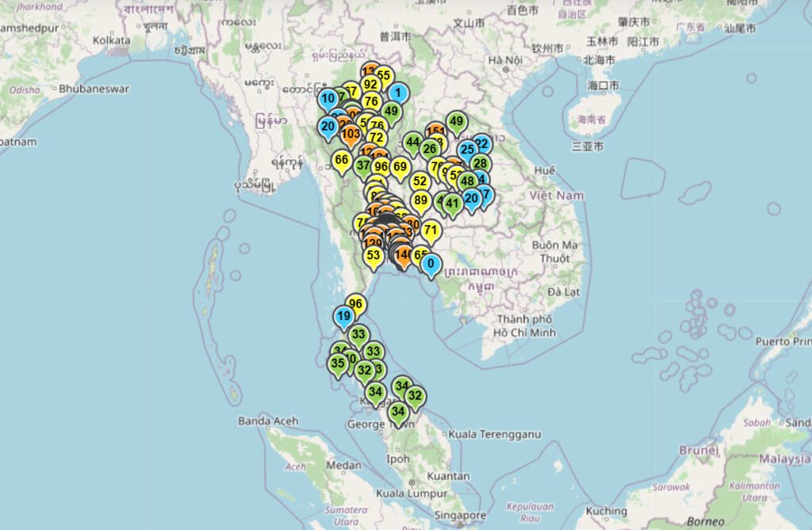This screenshot has width=812, height=530.
Task: Open the yellow 53 station marker
Action: 373,255
